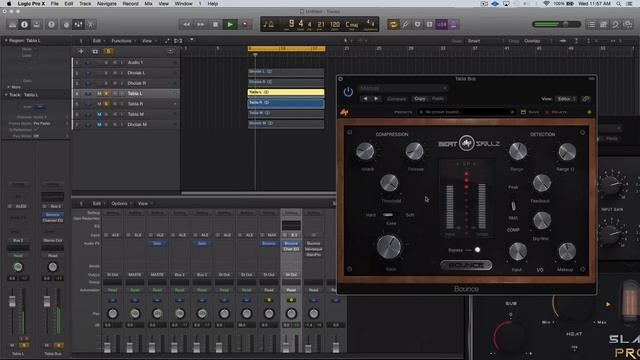Select the blue Tabla R region
The image size is (640, 360).
(x=286, y=103)
